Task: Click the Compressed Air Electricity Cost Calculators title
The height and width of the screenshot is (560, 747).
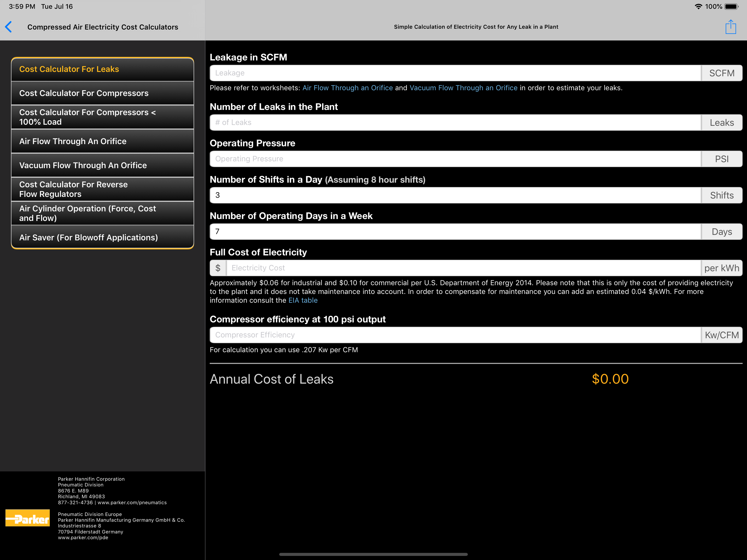Action: [103, 27]
